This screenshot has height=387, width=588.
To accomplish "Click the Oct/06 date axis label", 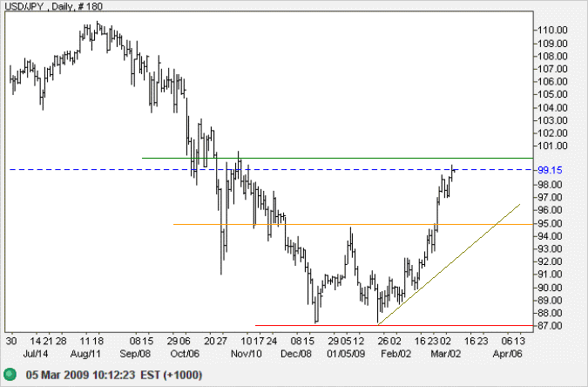I will coord(185,354).
